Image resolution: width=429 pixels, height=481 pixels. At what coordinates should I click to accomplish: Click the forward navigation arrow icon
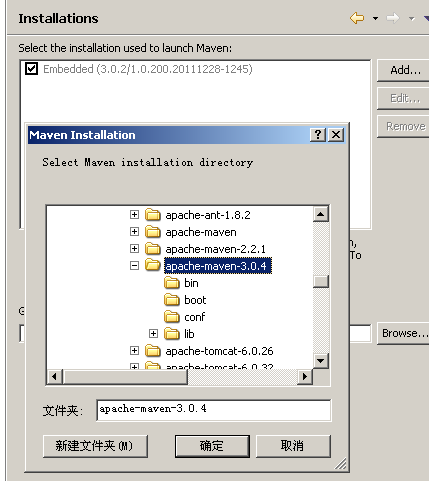coord(393,18)
